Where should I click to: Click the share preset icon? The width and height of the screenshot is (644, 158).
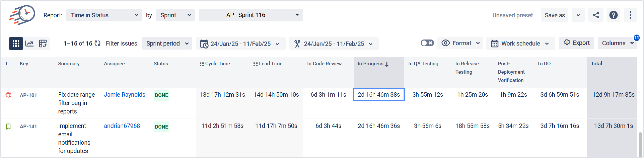click(x=596, y=15)
